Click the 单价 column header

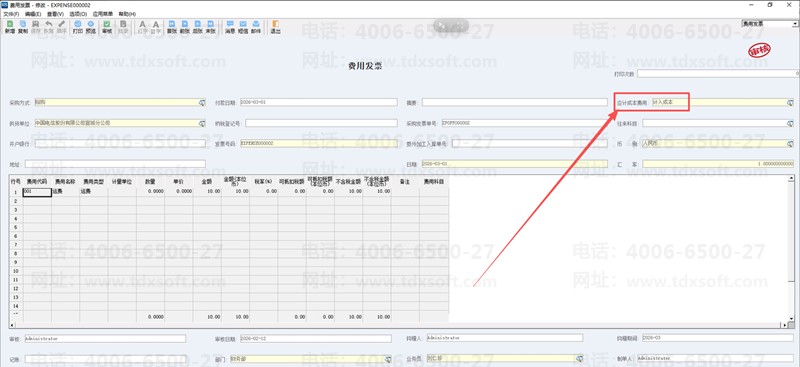(179, 181)
